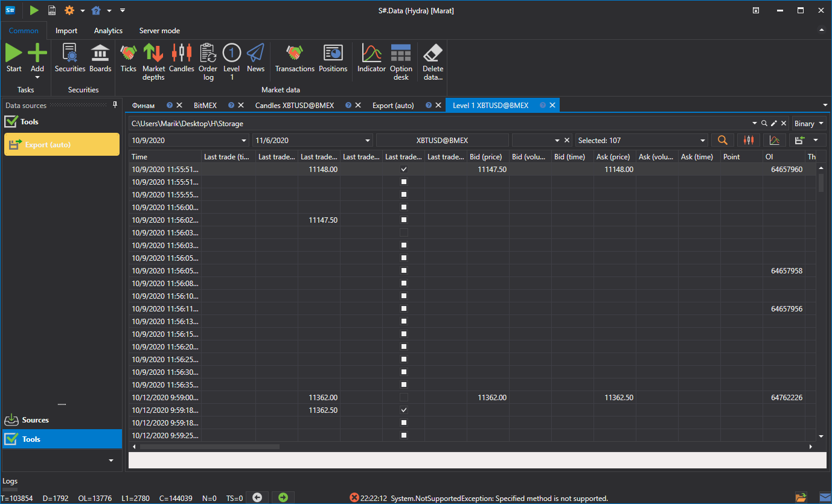Open the Boards panel

pos(100,59)
